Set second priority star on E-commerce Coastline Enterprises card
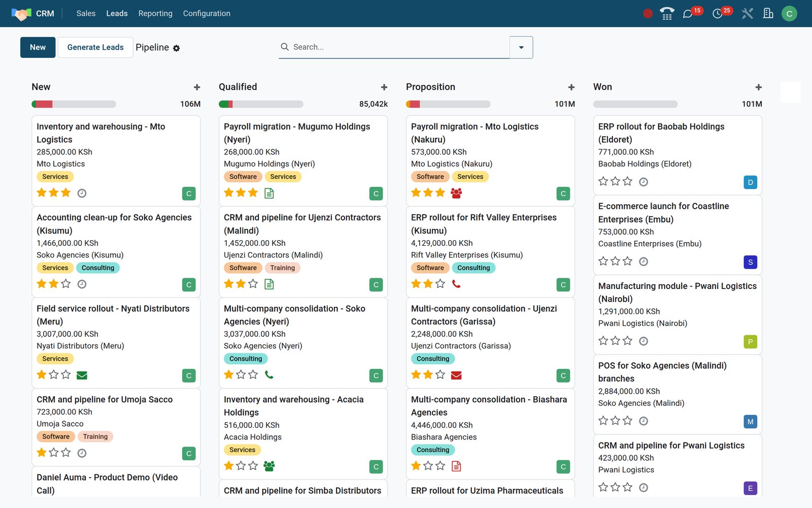Image resolution: width=812 pixels, height=508 pixels. pyautogui.click(x=615, y=261)
